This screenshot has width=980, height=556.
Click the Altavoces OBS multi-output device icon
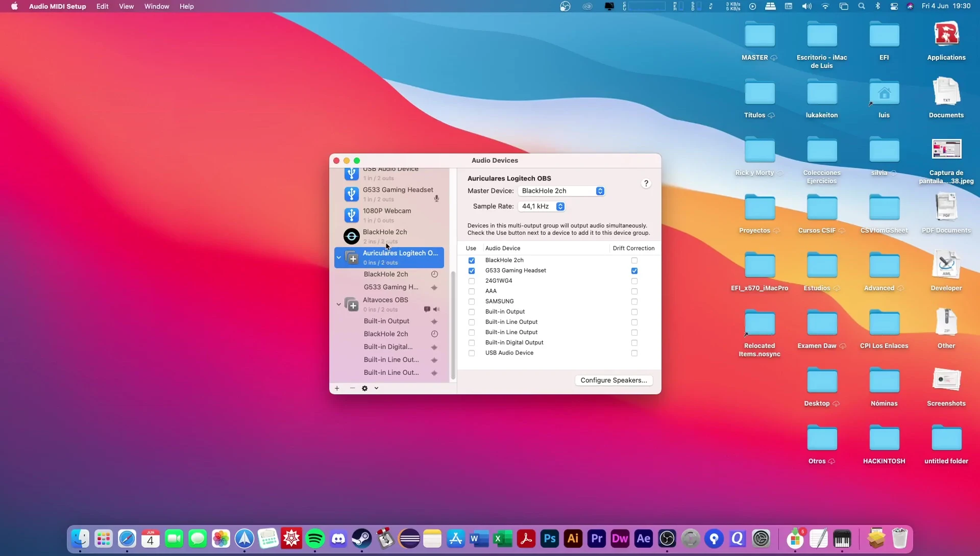tap(352, 305)
